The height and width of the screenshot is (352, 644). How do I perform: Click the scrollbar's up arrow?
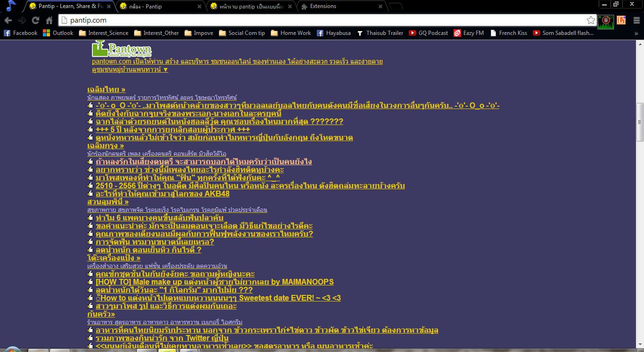click(640, 44)
